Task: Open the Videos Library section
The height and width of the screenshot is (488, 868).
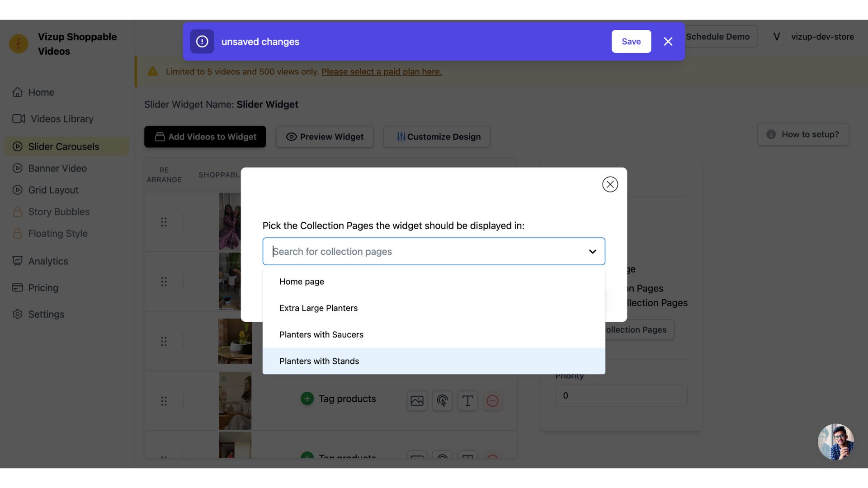Action: point(61,118)
